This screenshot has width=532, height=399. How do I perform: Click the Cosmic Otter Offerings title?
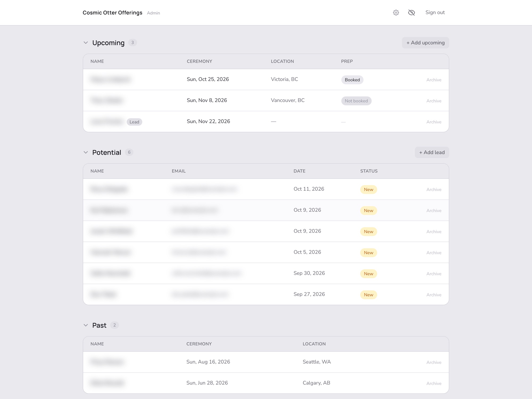pyautogui.click(x=112, y=13)
